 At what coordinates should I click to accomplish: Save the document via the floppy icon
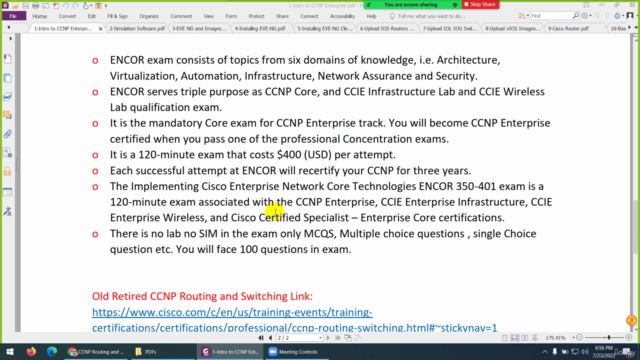pos(25,6)
